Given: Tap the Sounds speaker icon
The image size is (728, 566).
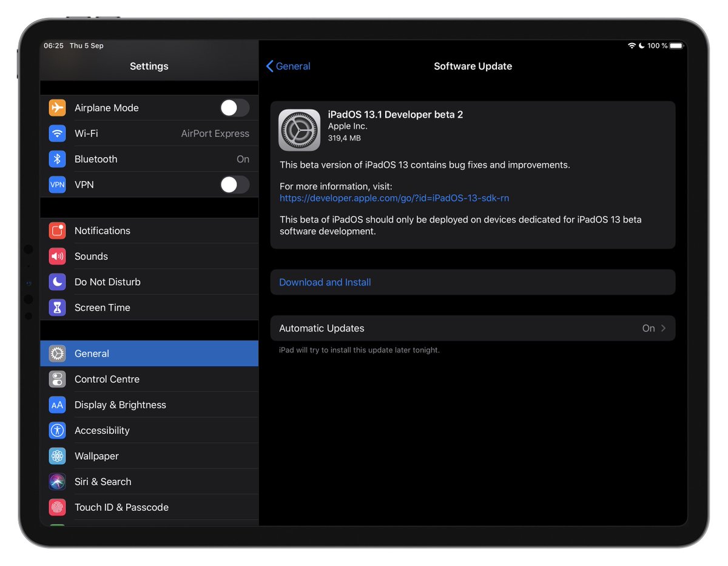Looking at the screenshot, I should pyautogui.click(x=56, y=256).
